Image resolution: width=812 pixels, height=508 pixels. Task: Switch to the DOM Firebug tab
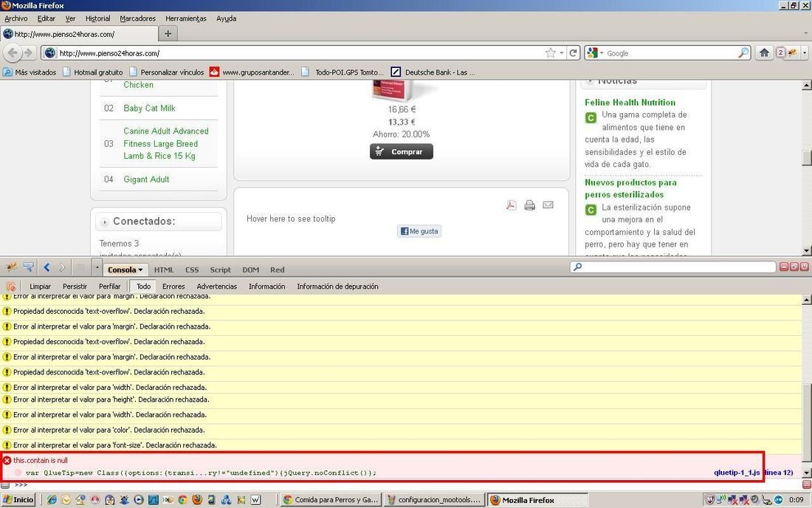click(x=251, y=270)
